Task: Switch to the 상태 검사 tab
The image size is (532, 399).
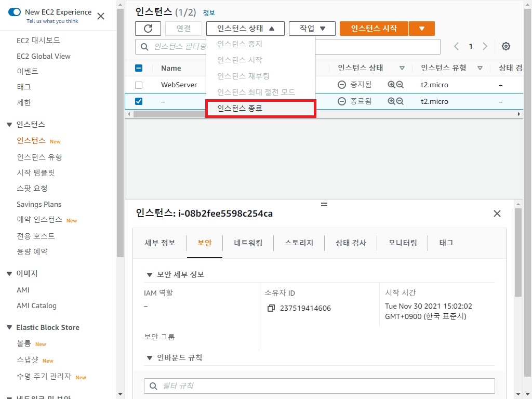Action: pyautogui.click(x=351, y=243)
